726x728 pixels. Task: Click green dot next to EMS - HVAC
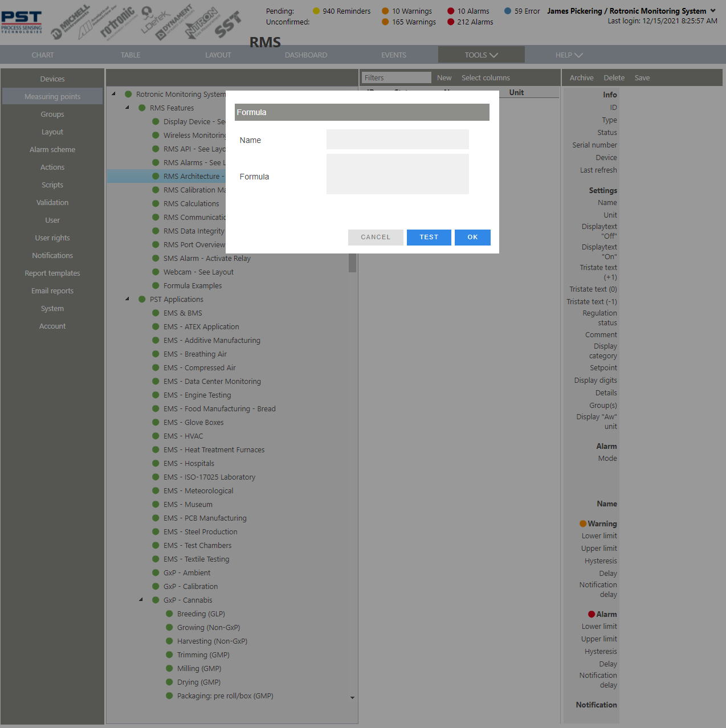[x=156, y=436]
